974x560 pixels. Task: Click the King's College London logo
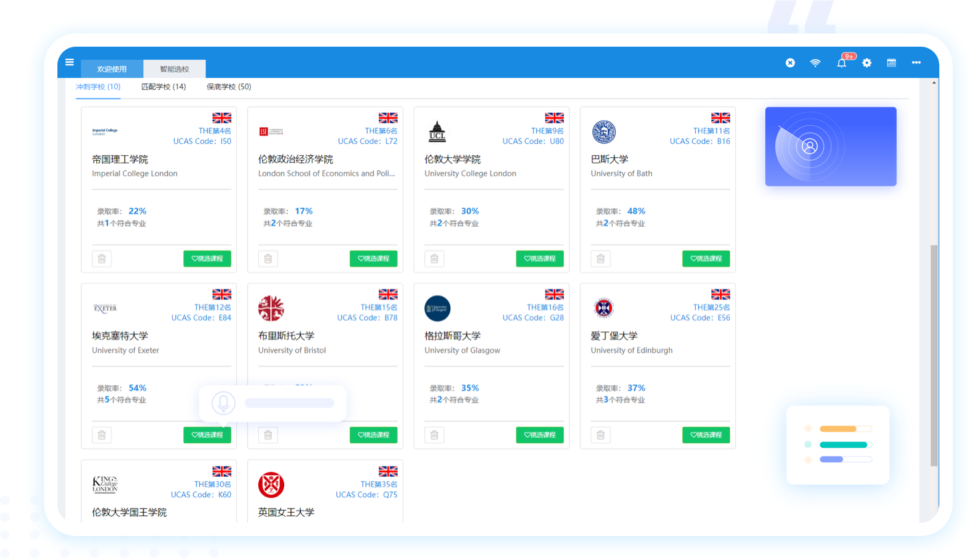click(x=105, y=485)
